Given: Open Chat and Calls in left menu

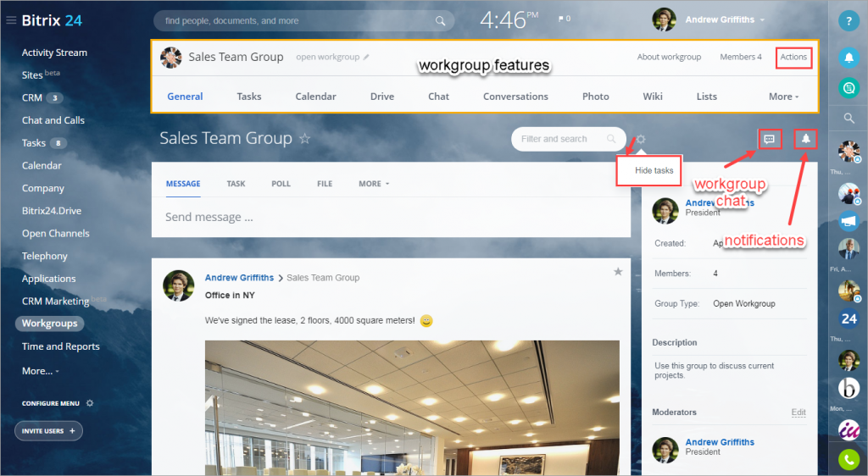Looking at the screenshot, I should click(x=53, y=120).
